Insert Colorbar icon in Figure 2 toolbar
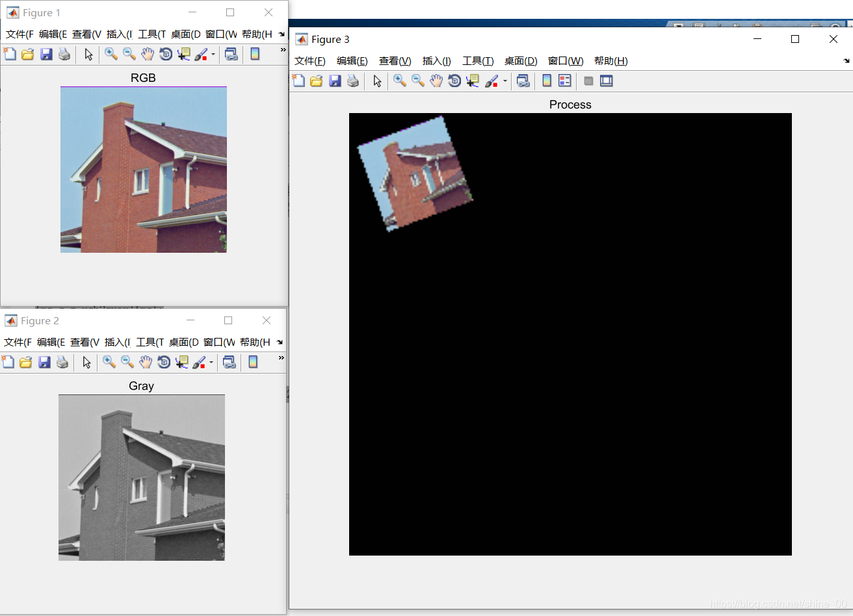The width and height of the screenshot is (853, 616). coord(253,362)
